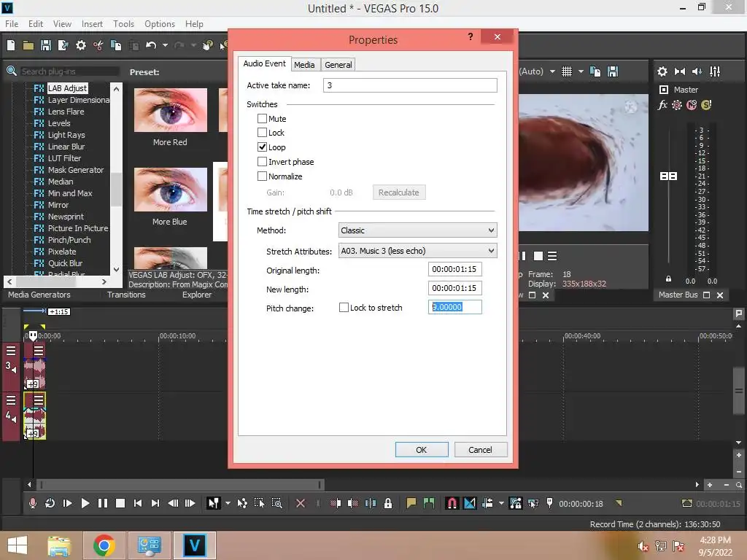Click the Properties dialog help question mark

tap(471, 36)
